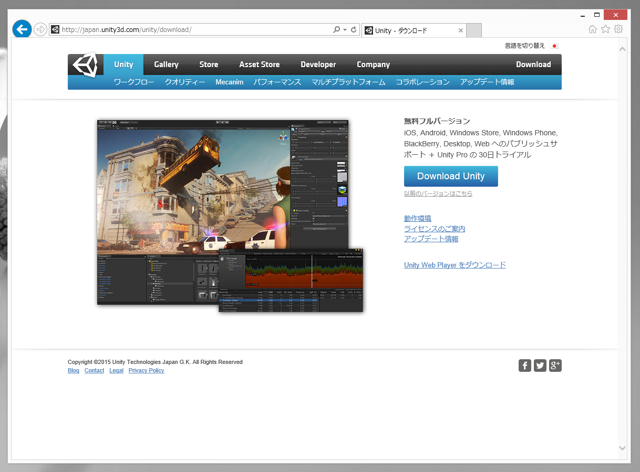Click the browser forward arrow button
640x472 pixels.
pyautogui.click(x=40, y=29)
